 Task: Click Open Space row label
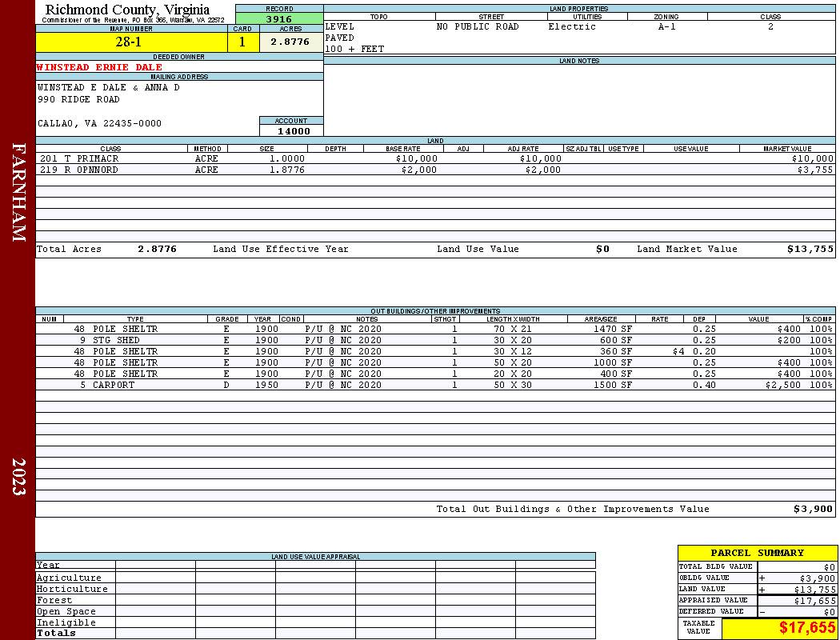point(66,612)
